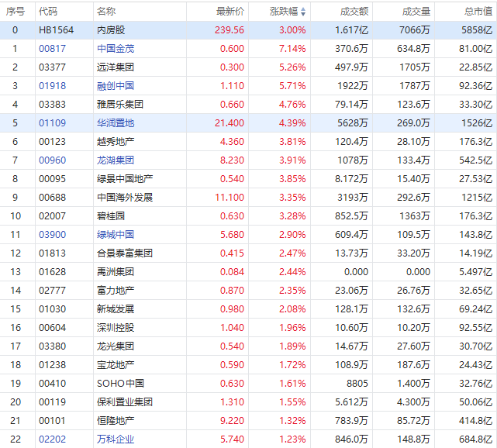Click price 21.400 of 华润置地
The height and width of the screenshot is (448, 497).
point(230,123)
